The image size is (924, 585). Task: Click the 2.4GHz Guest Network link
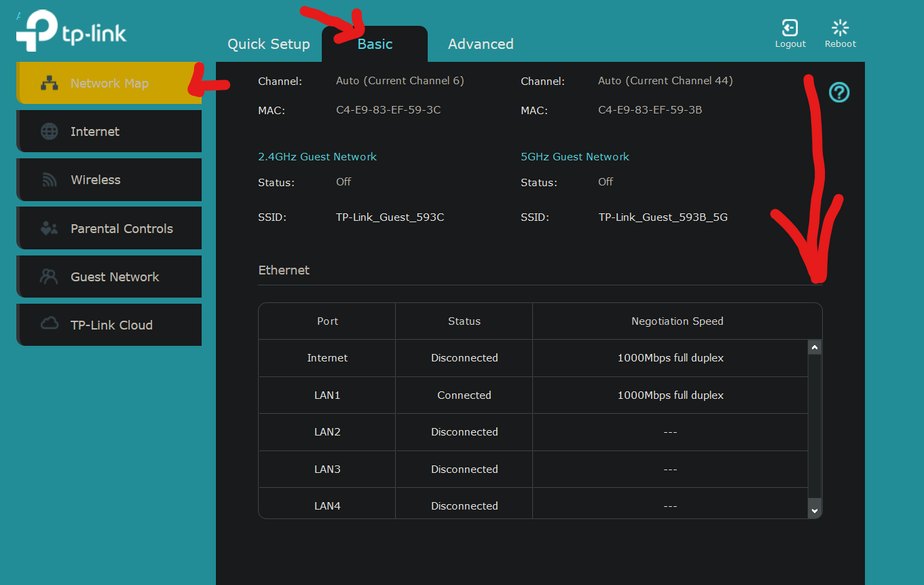(317, 157)
